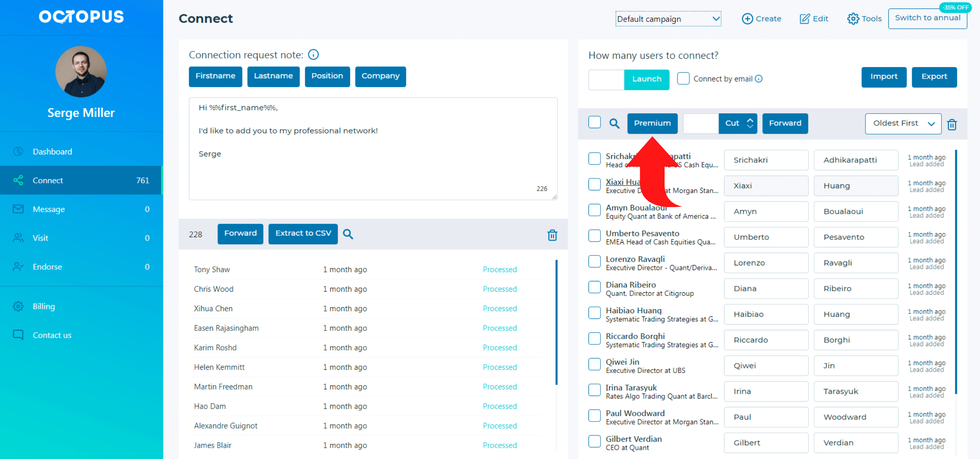The width and height of the screenshot is (980, 459).
Task: Click the Dashboard sidebar icon
Action: click(x=18, y=151)
